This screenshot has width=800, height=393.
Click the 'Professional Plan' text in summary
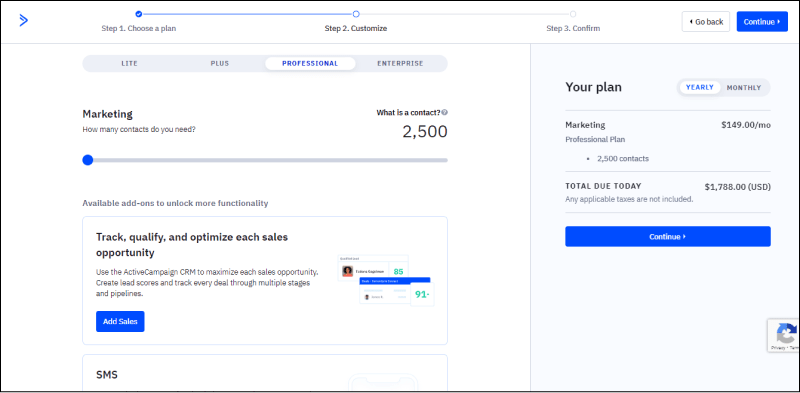tap(595, 139)
